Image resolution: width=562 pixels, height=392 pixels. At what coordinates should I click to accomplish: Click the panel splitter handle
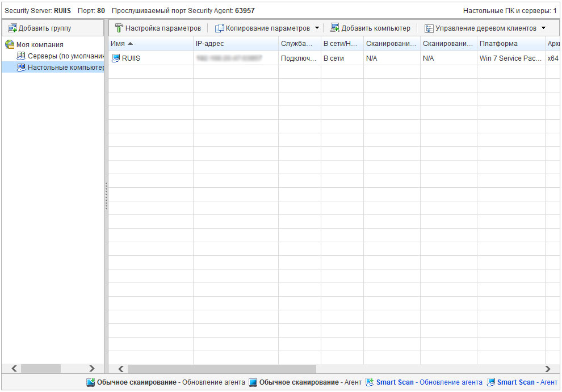point(106,196)
